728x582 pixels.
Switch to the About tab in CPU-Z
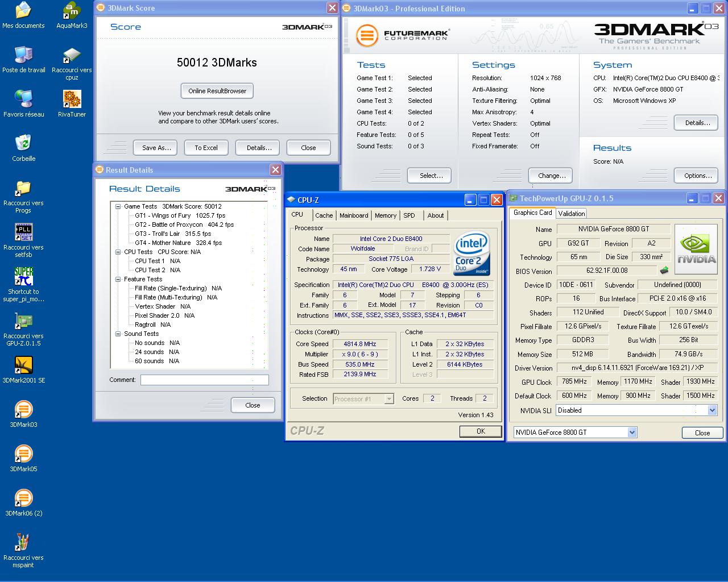click(436, 215)
